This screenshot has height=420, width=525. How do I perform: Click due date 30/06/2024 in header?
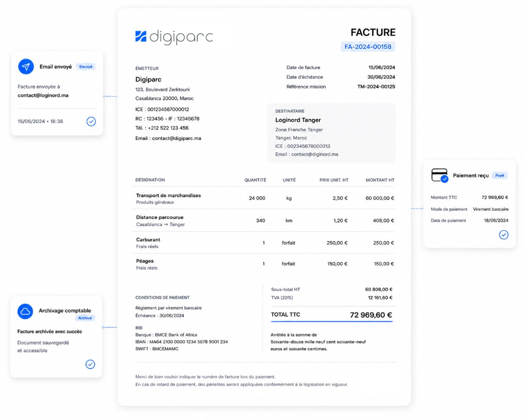[x=381, y=77]
